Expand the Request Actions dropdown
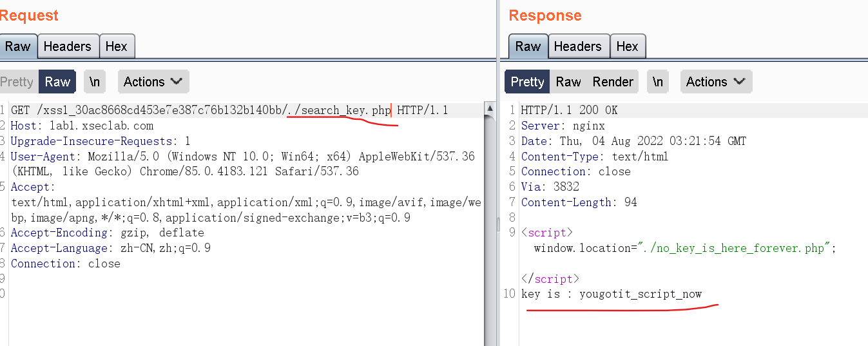This screenshot has height=346, width=868. pyautogui.click(x=153, y=82)
